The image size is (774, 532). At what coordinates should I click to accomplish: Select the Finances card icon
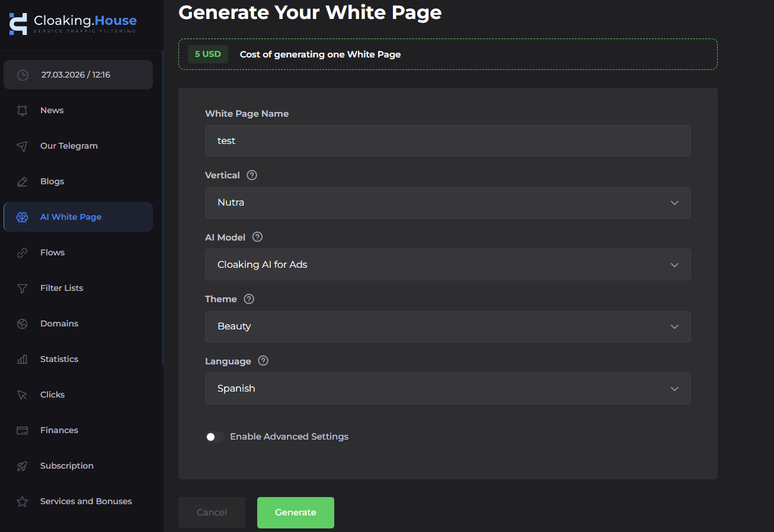click(x=22, y=430)
